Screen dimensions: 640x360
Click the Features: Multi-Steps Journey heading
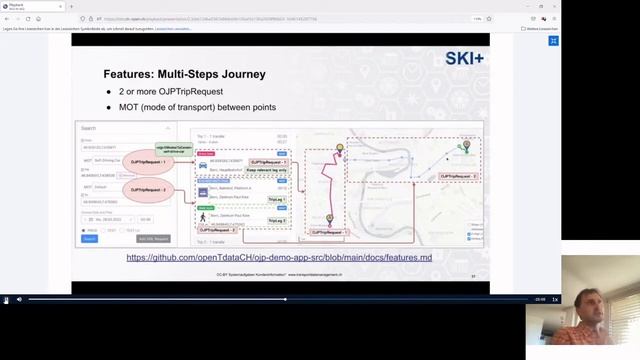[x=184, y=74]
